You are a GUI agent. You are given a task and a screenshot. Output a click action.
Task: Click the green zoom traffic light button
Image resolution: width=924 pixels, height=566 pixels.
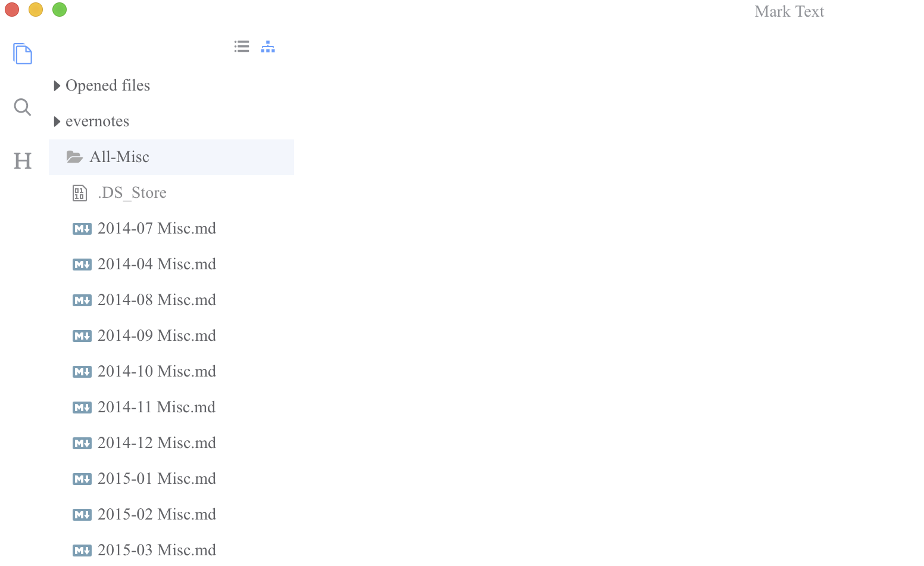[59, 10]
